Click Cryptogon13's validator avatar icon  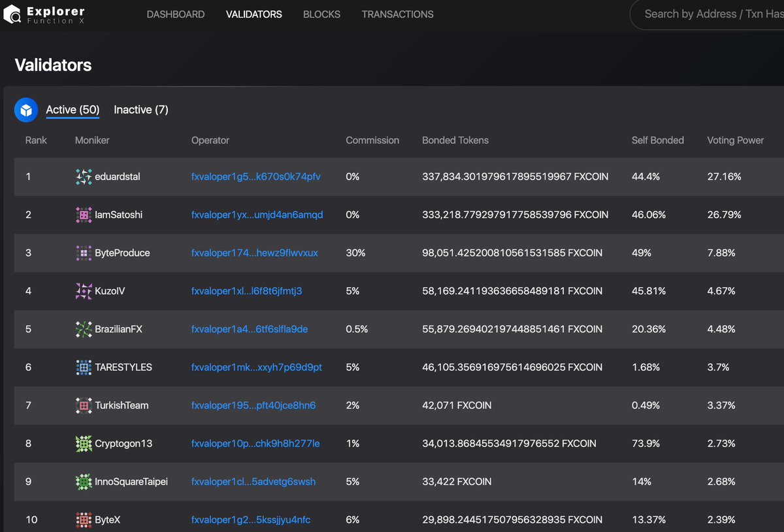coord(84,444)
